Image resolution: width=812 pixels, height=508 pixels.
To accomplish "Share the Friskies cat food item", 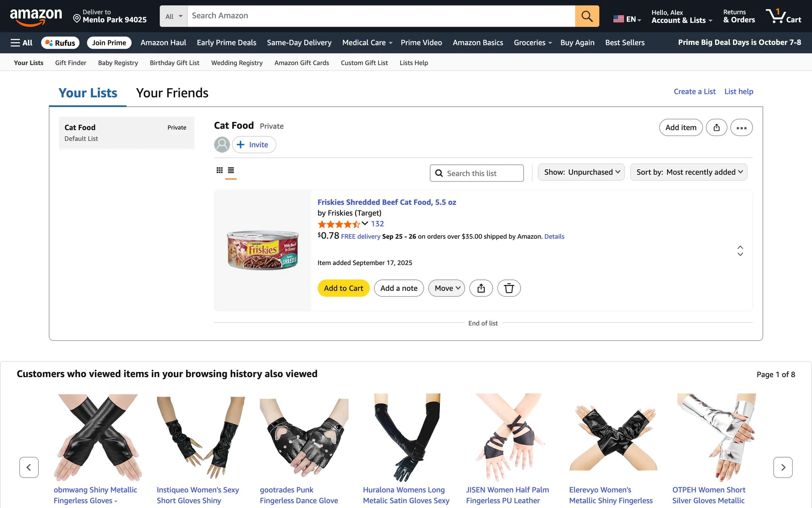I will click(x=481, y=288).
